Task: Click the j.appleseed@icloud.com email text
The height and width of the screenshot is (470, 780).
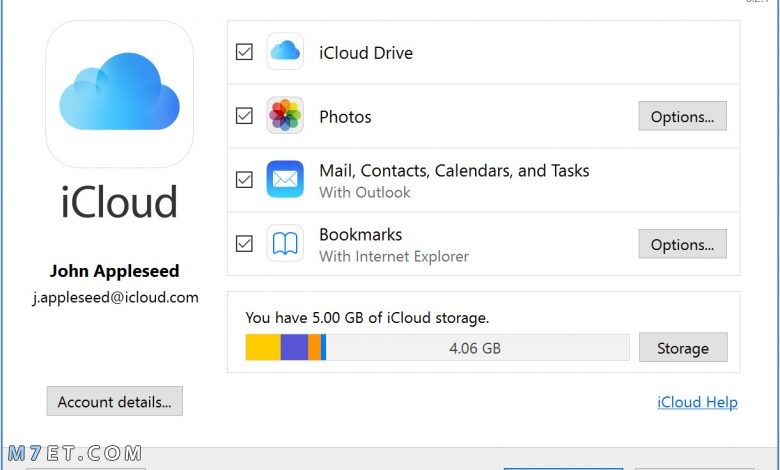Action: 115,297
